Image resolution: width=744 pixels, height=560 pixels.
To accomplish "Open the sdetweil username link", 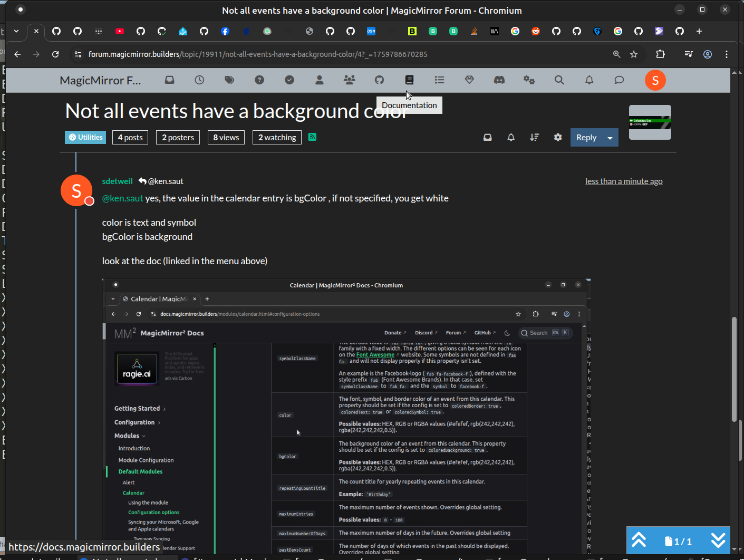I will coord(117,181).
